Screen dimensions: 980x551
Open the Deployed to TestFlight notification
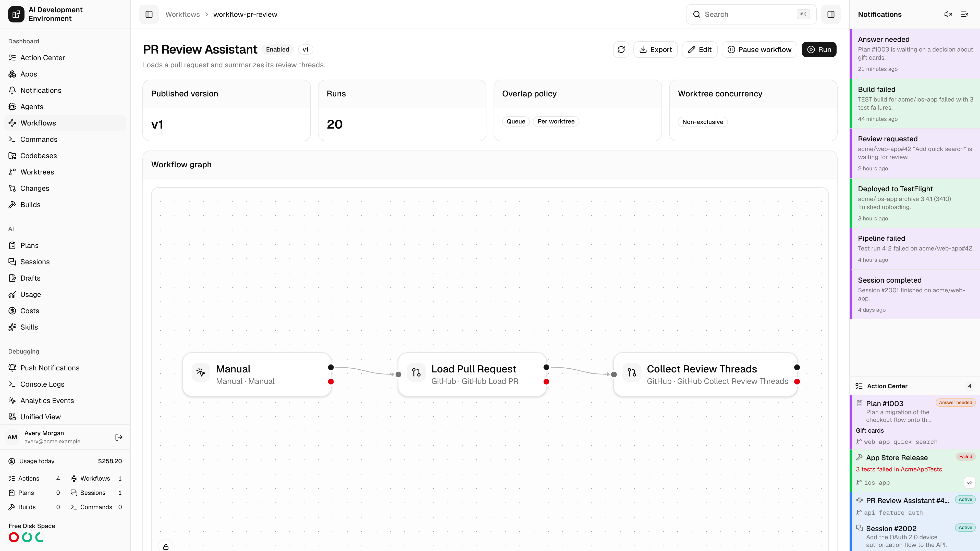tap(915, 203)
